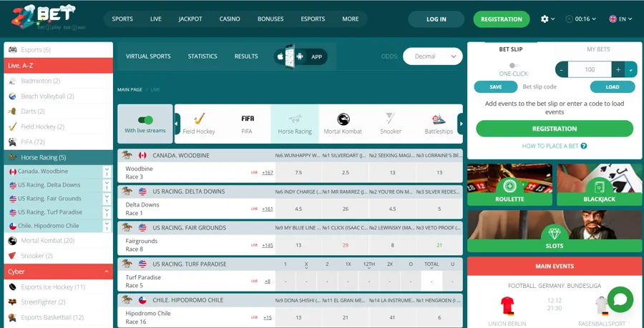Viewport: 644px width, 328px height.
Task: Open Badminton (2) in sidebar
Action: coord(59,81)
